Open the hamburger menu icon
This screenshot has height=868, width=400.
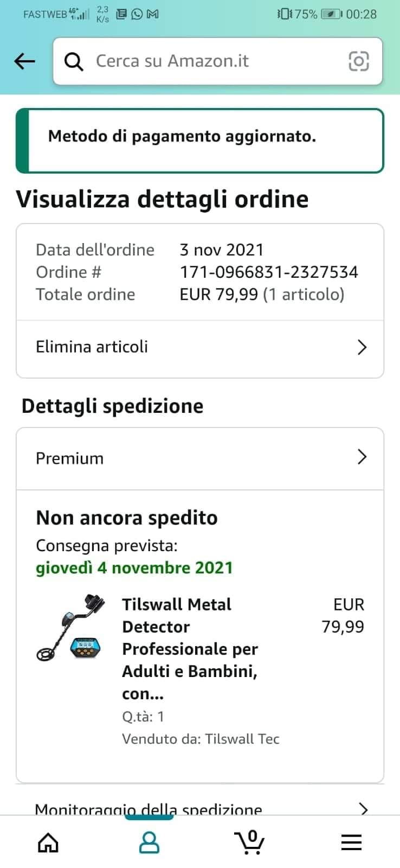(x=351, y=843)
